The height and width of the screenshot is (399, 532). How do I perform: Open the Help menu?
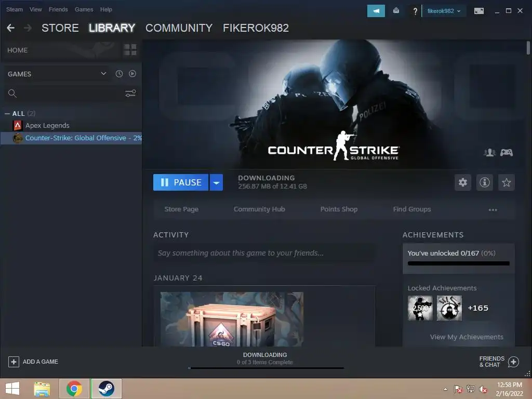click(x=106, y=9)
